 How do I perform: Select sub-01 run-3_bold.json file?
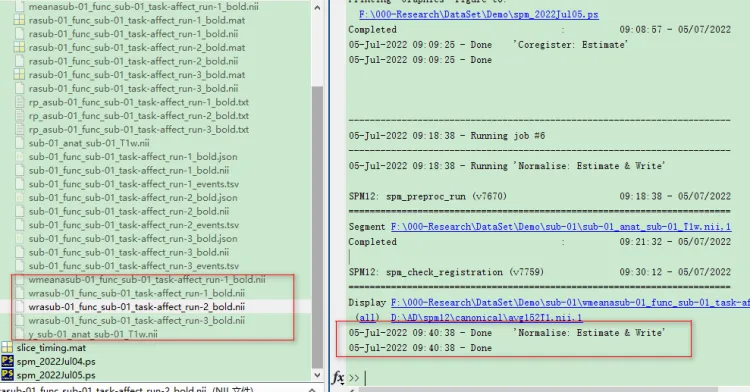[133, 239]
